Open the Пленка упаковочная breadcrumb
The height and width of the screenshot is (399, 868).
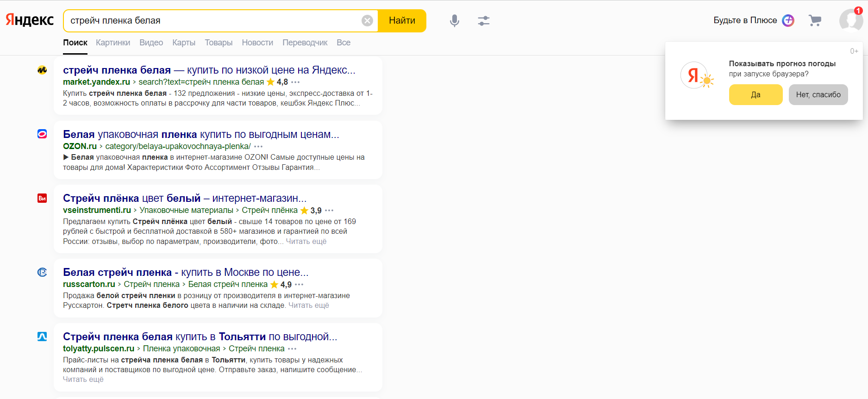pos(181,349)
